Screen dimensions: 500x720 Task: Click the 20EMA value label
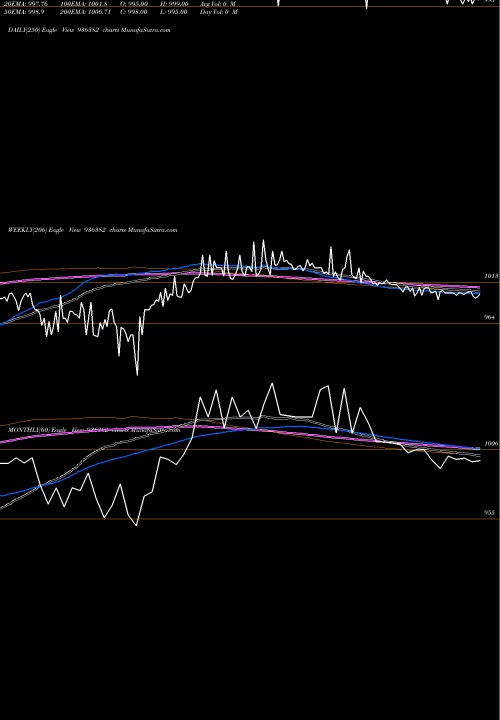pos(26,3)
